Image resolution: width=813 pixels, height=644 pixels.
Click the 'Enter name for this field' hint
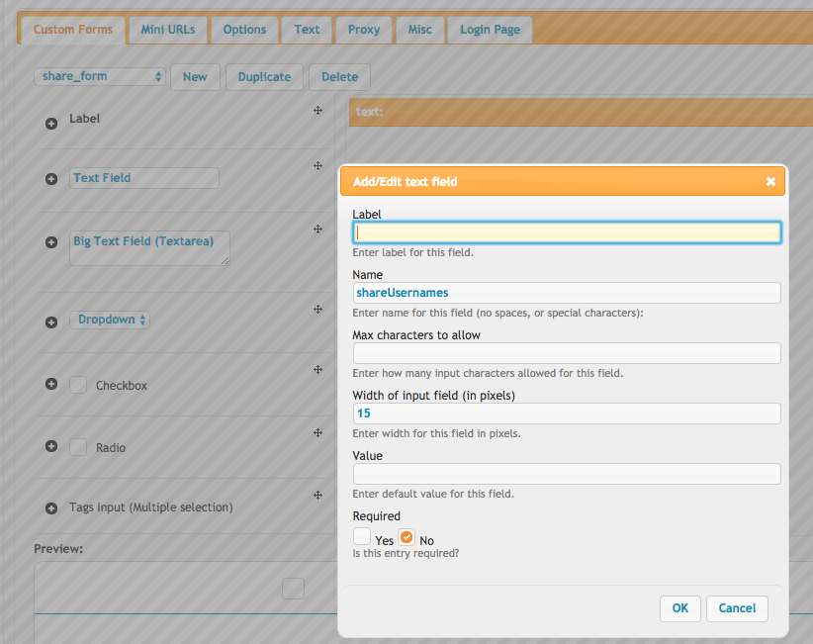coord(497,313)
